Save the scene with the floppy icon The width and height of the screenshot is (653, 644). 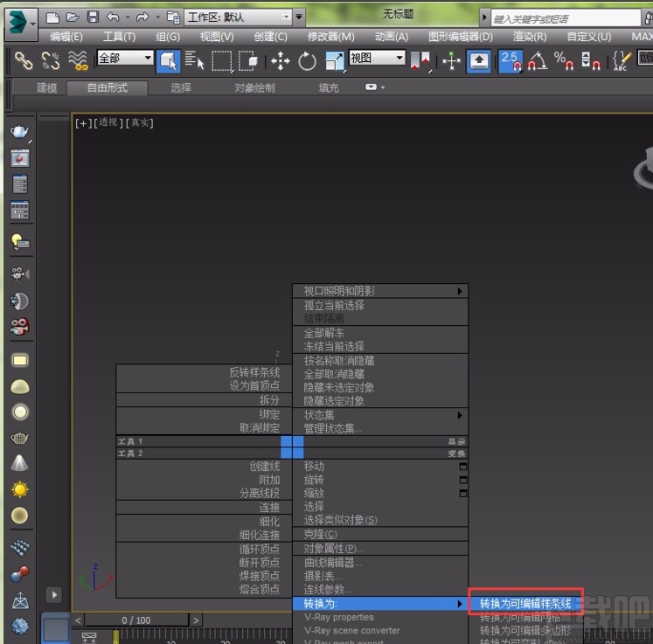[93, 17]
